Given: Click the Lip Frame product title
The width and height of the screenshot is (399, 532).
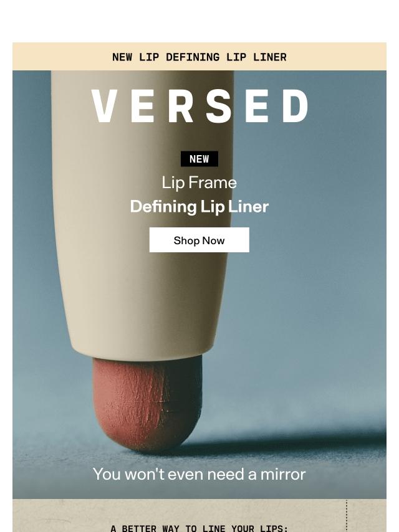Looking at the screenshot, I should pyautogui.click(x=199, y=183).
